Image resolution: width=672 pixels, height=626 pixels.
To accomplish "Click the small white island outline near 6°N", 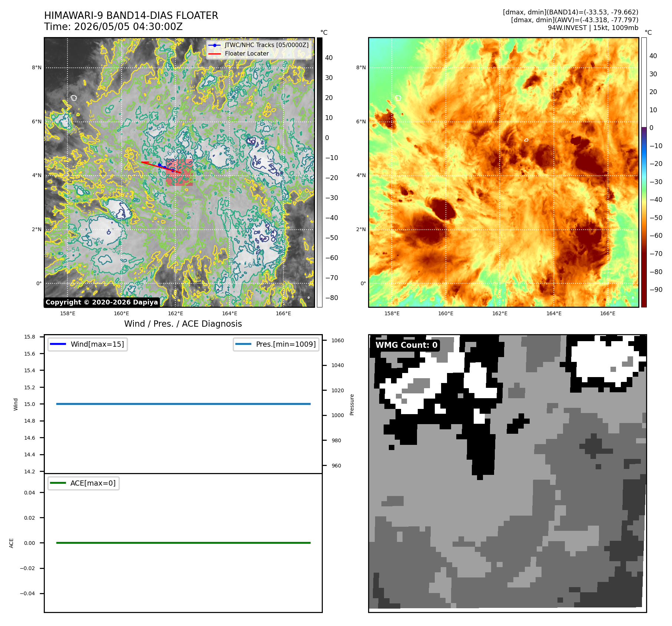I will [74, 98].
